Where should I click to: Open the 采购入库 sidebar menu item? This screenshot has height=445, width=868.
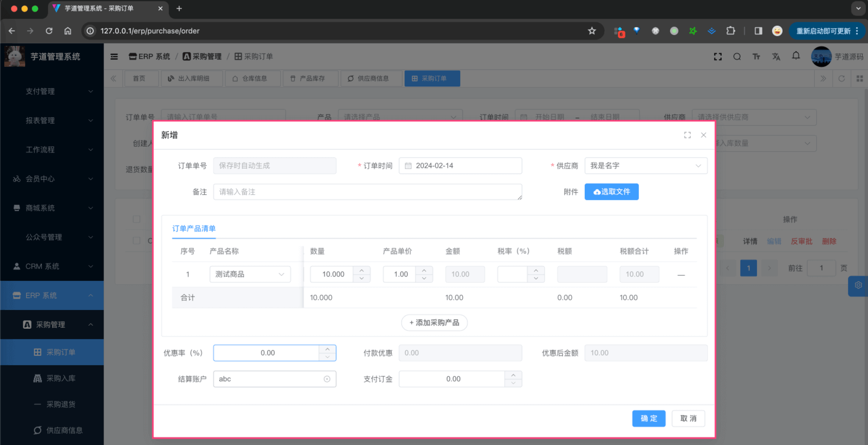pyautogui.click(x=60, y=378)
